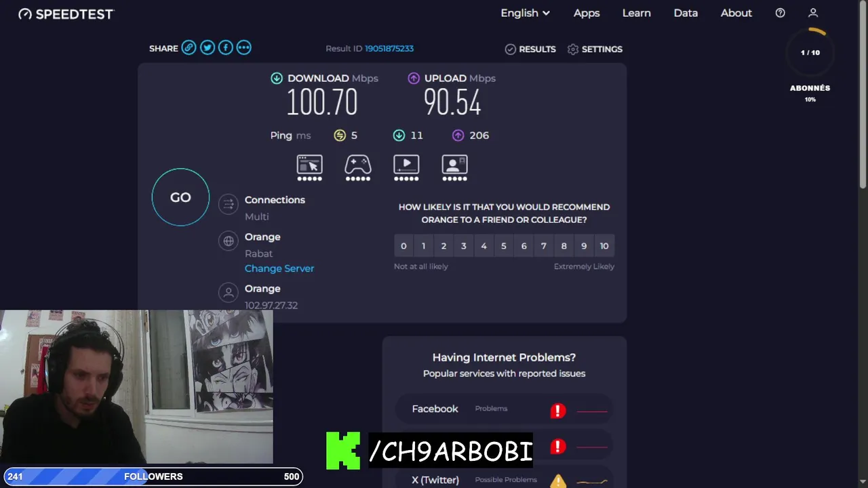The image size is (868, 488).
Task: Share result on Facebook icon
Action: 226,47
